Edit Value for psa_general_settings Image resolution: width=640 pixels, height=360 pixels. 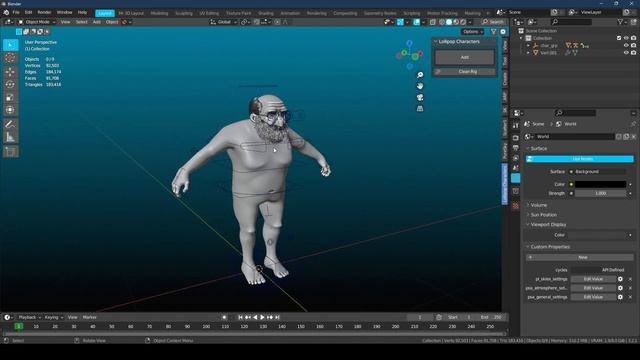(x=593, y=297)
